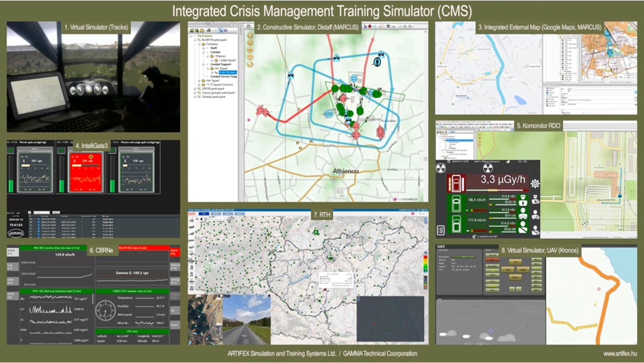Viewport: 644px width, 363px height.
Task: Click the tablet screen in the Virtual Simulator
Action: point(39,95)
